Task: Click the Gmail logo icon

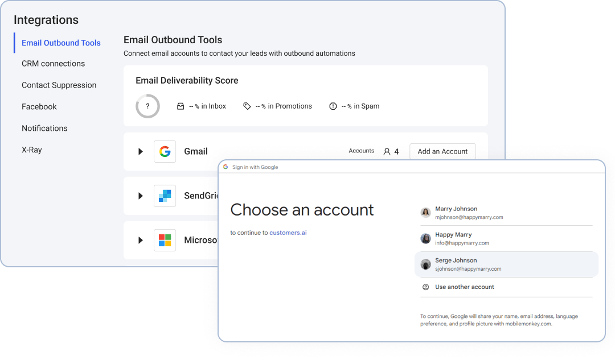Action: [x=165, y=151]
